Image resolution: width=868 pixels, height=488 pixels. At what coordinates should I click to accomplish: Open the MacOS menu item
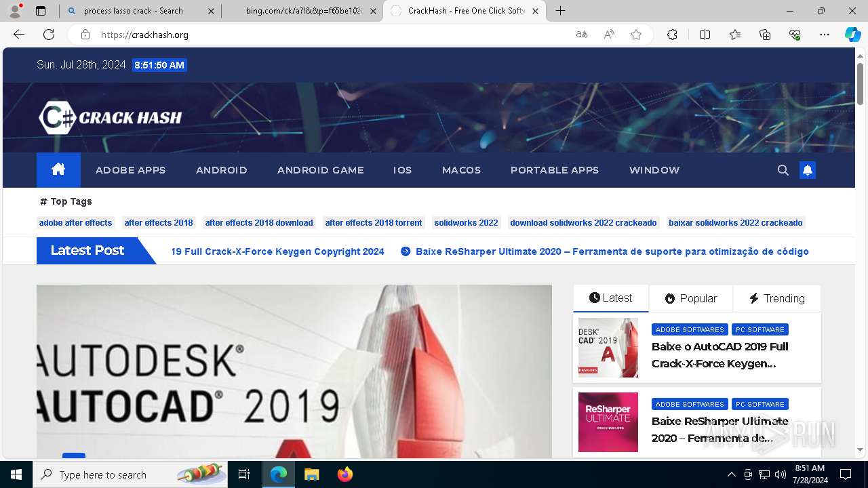tap(461, 170)
